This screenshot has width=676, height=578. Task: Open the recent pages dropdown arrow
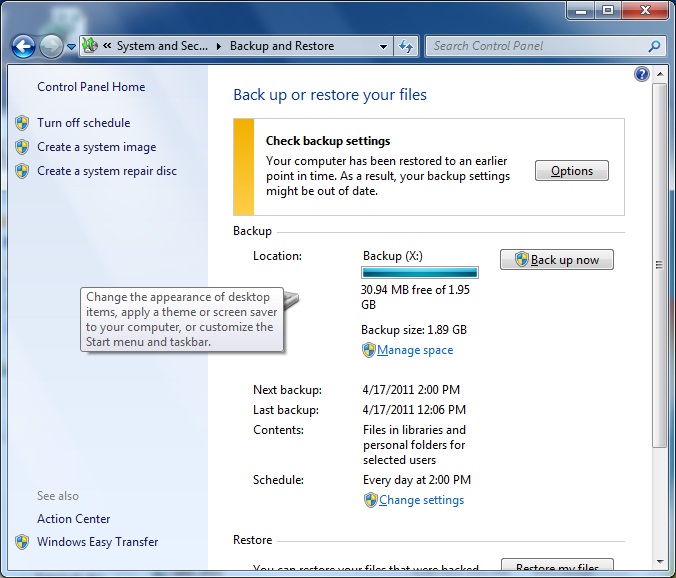pyautogui.click(x=72, y=47)
